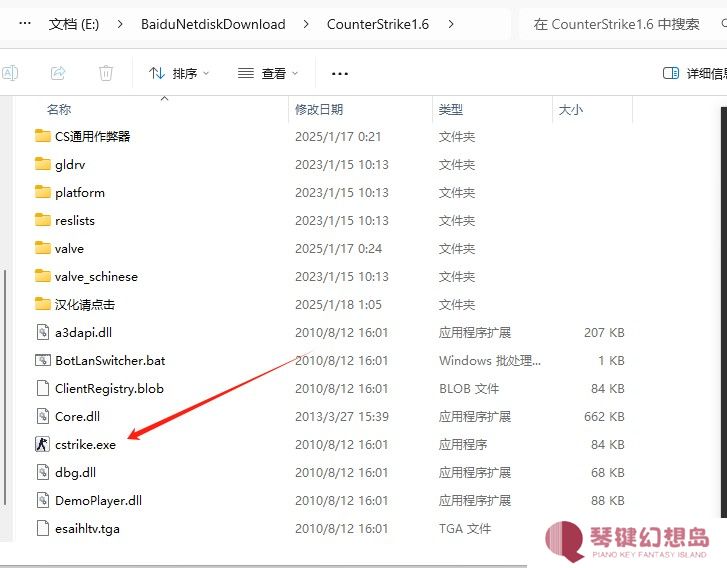Viewport: 727px width, 568px height.
Task: Click the date 2025/1/18 1:05
Action: 338,305
